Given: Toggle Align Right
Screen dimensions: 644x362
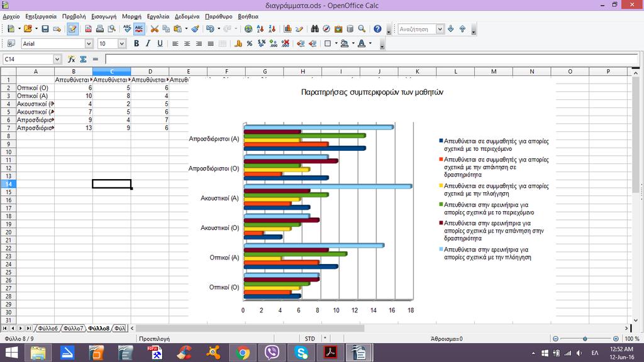Looking at the screenshot, I should pyautogui.click(x=199, y=43).
